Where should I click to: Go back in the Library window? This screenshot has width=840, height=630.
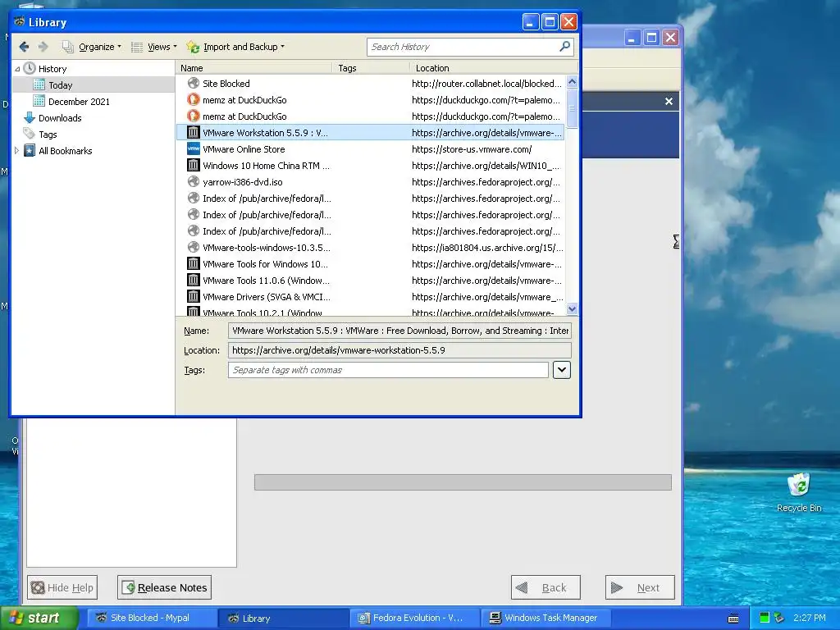coord(24,47)
